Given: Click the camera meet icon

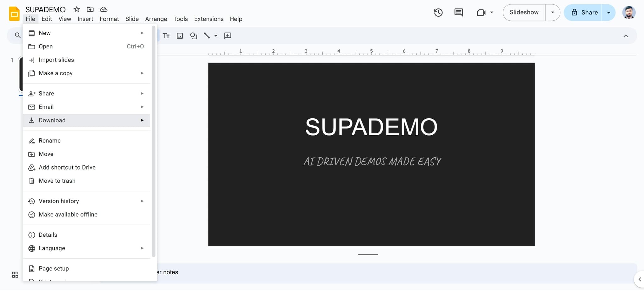Looking at the screenshot, I should tap(481, 13).
